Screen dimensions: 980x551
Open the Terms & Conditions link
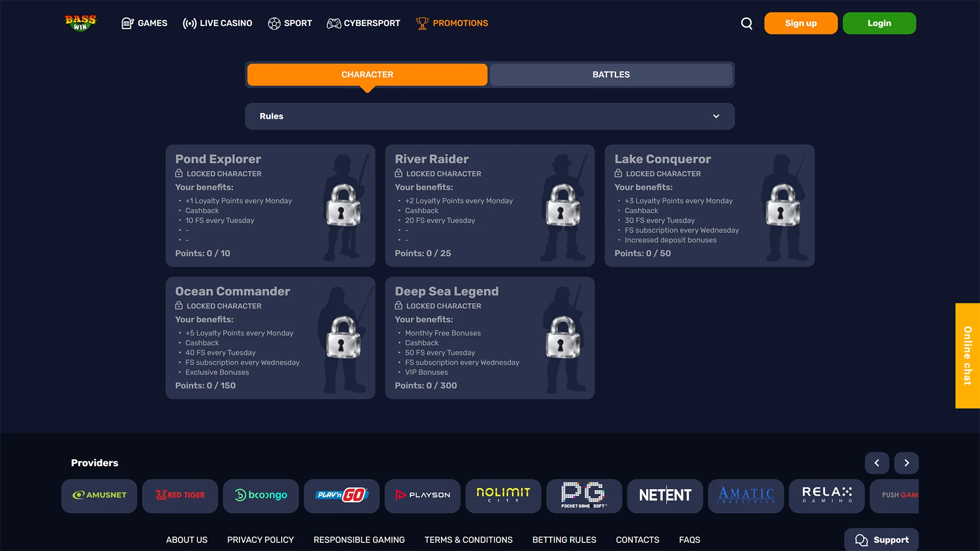point(469,540)
